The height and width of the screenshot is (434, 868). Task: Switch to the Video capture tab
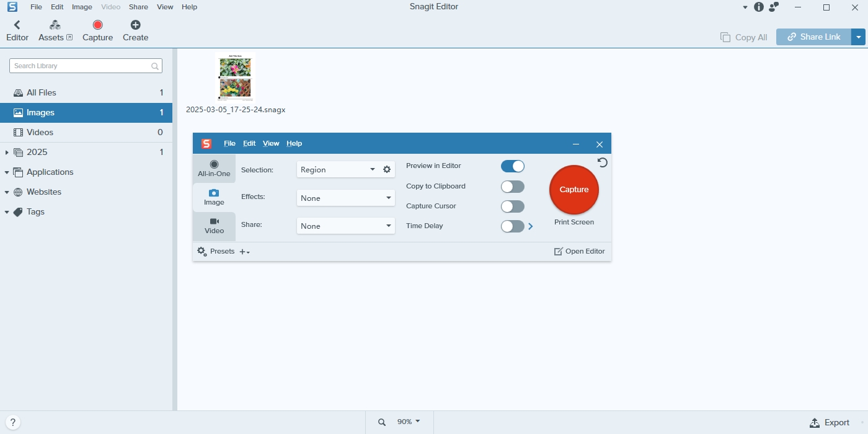[214, 226]
